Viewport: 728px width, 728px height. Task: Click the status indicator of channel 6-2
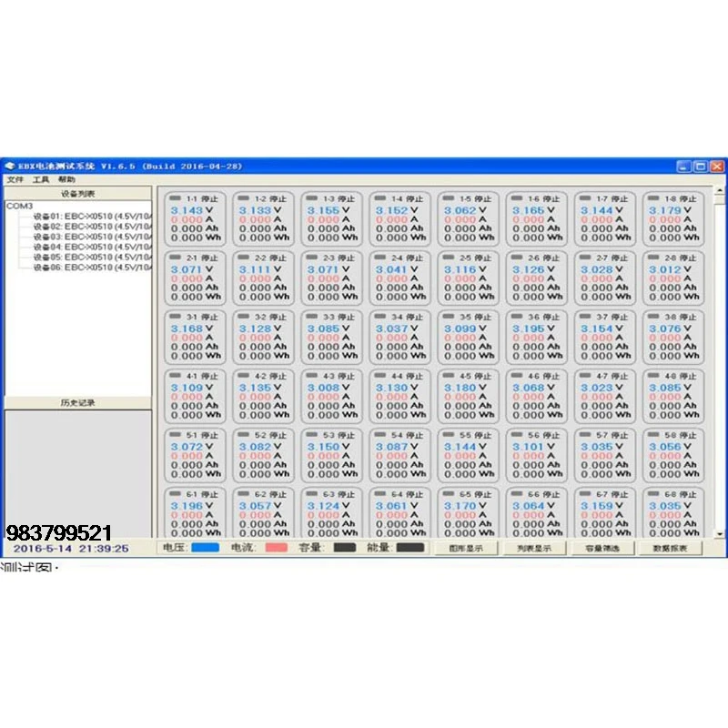click(243, 493)
